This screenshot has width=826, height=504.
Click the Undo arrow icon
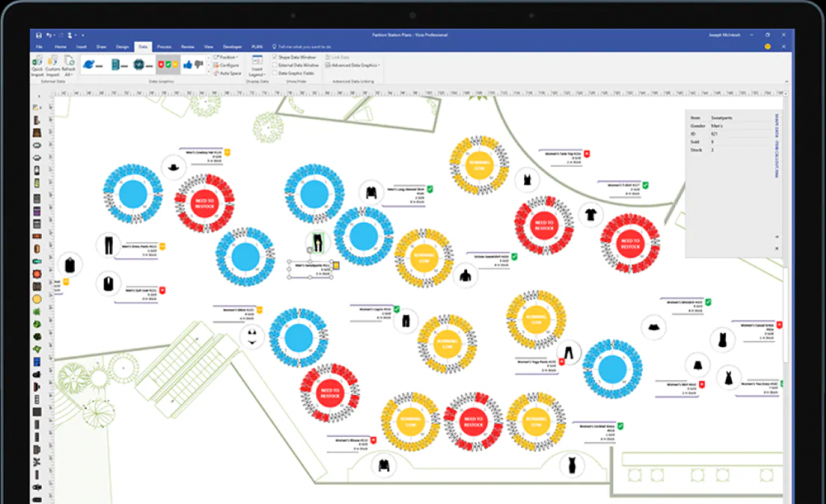pyautogui.click(x=48, y=35)
